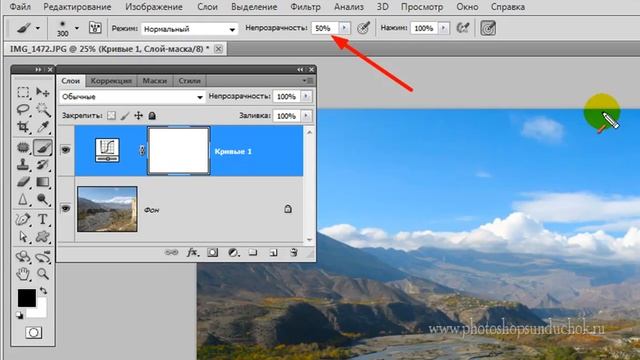This screenshot has width=640, height=360.
Task: Select the Фон layer thumbnail
Action: click(107, 209)
